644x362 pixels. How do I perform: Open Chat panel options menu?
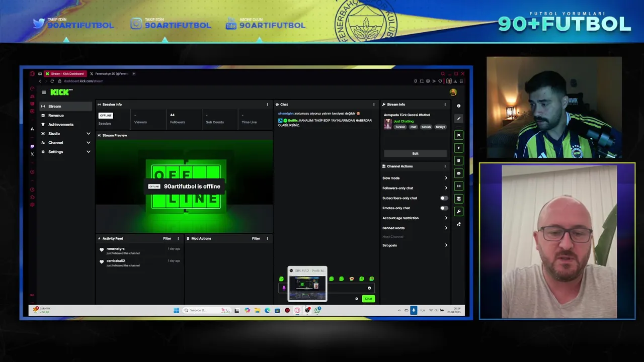[374, 105]
